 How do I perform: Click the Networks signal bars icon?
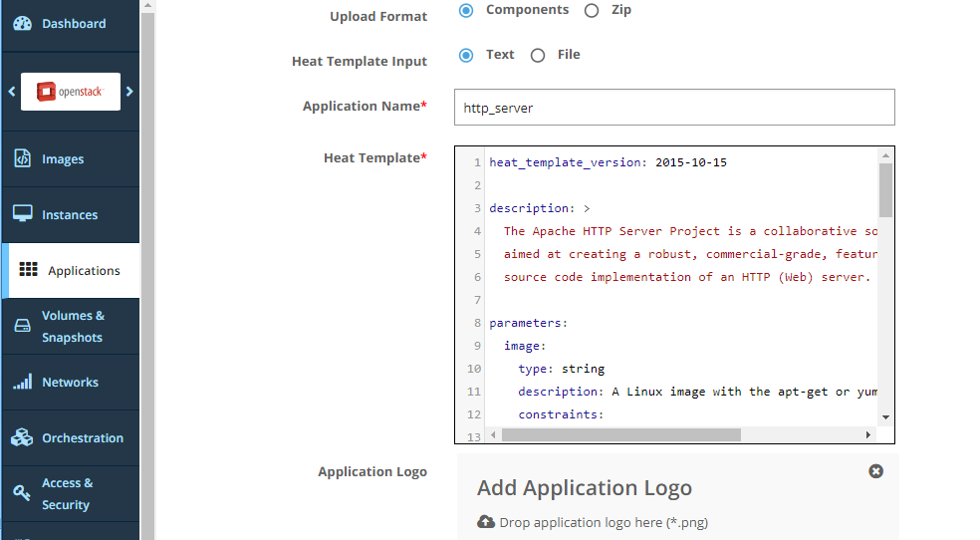point(22,383)
